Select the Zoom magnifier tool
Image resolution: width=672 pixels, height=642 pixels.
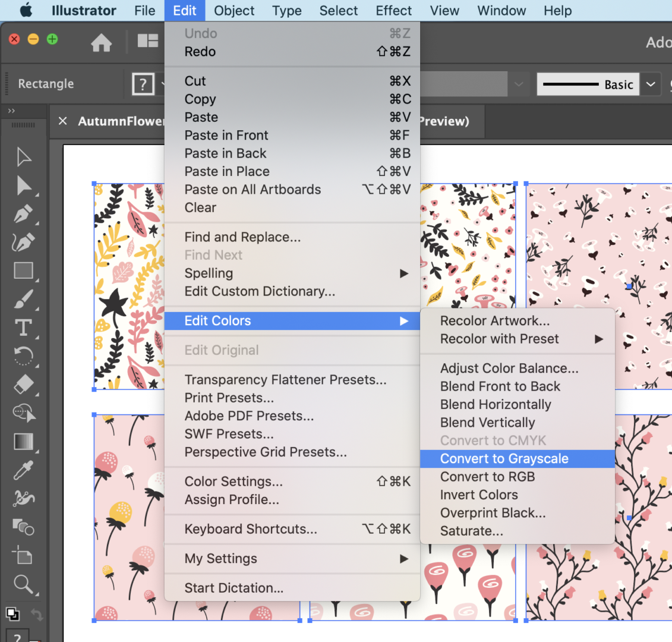tap(23, 584)
